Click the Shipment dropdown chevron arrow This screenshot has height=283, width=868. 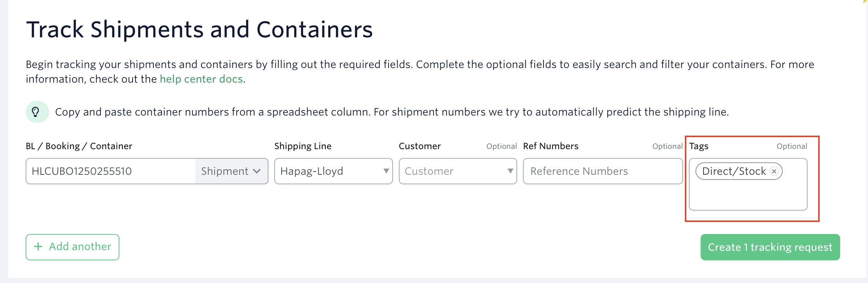[x=257, y=171]
